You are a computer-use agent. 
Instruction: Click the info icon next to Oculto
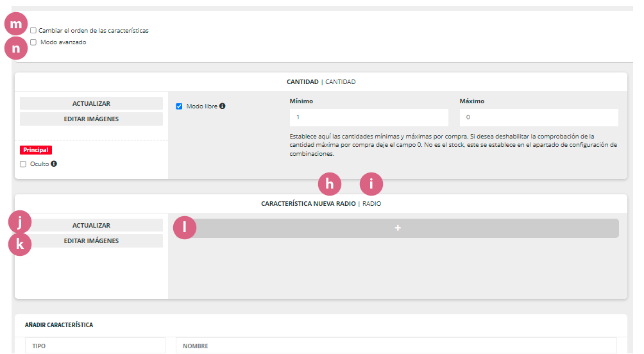[x=54, y=164]
